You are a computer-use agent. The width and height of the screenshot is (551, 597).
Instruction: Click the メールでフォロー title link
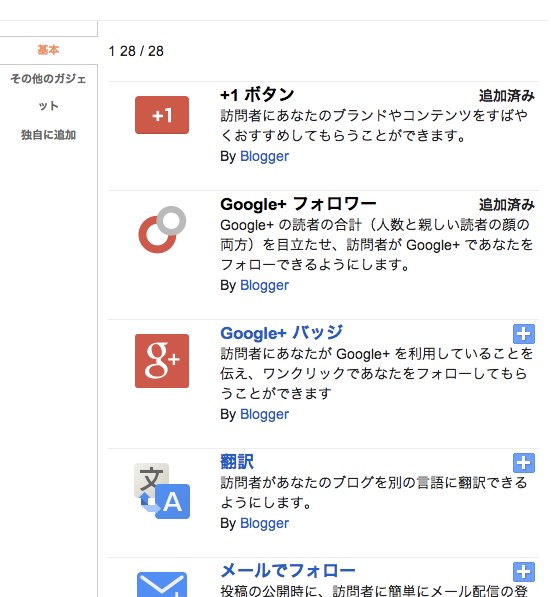tap(287, 571)
